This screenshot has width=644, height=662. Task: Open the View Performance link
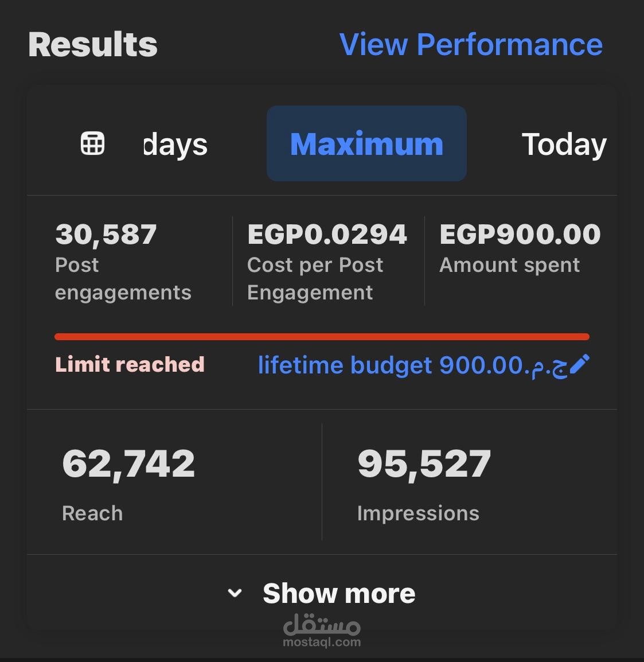click(x=471, y=45)
